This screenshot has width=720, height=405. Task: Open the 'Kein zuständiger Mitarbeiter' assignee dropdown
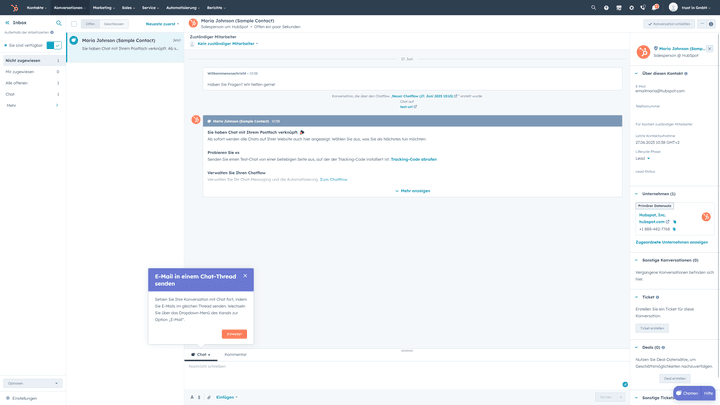pos(228,44)
